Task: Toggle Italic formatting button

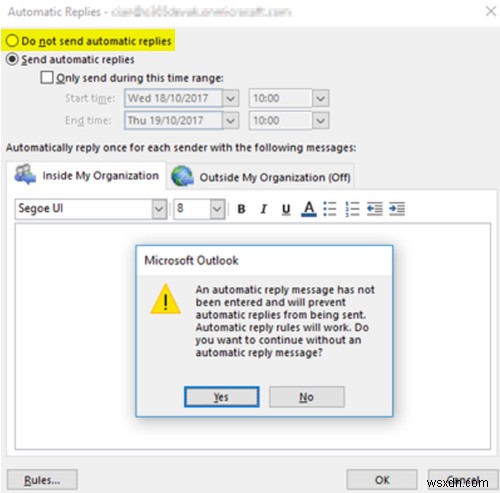Action: coord(263,209)
